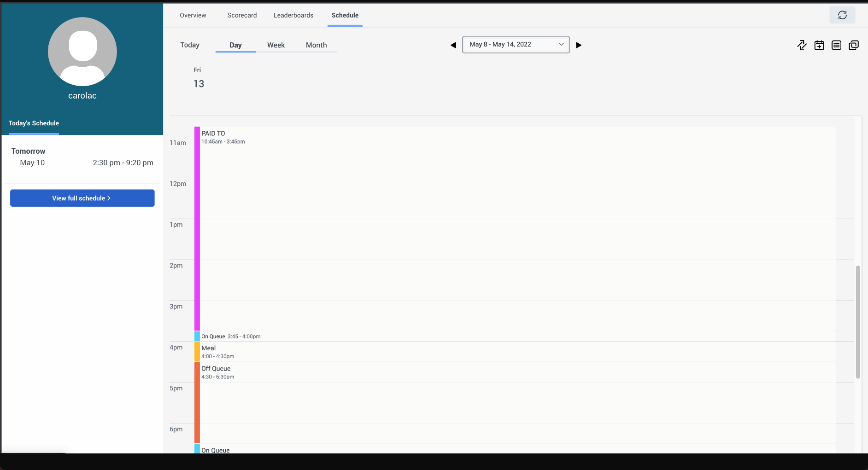Viewport: 868px width, 470px height.
Task: Select the Day view tab
Action: 235,45
